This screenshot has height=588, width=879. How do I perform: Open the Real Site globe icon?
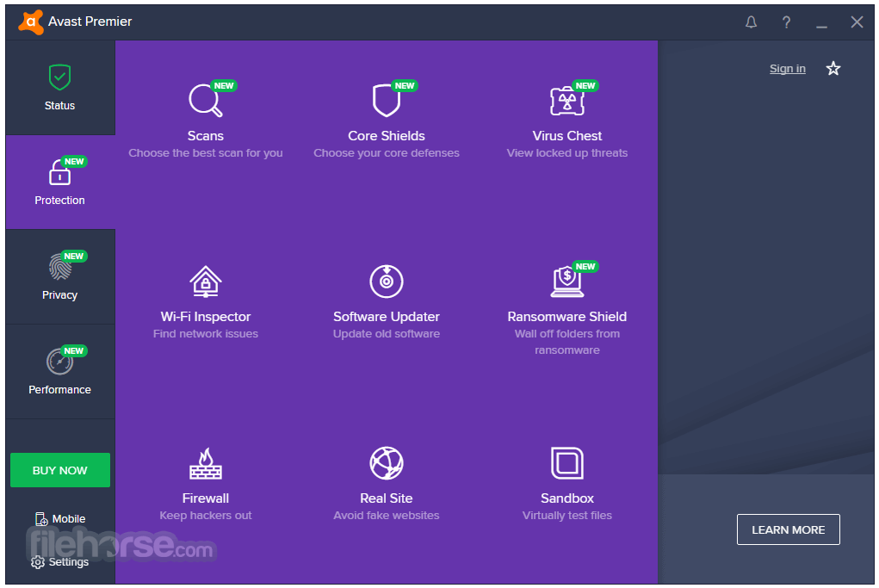tap(387, 463)
